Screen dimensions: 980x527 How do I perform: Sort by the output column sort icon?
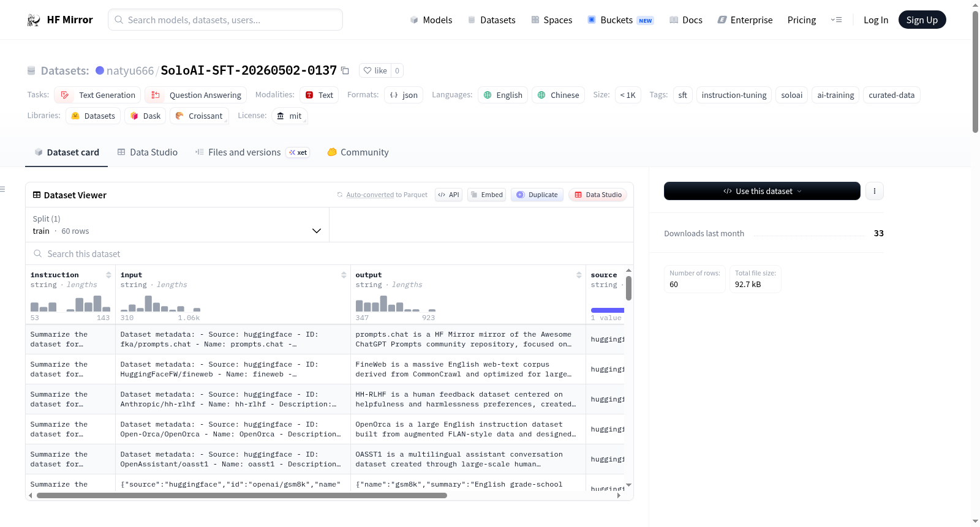click(x=579, y=275)
